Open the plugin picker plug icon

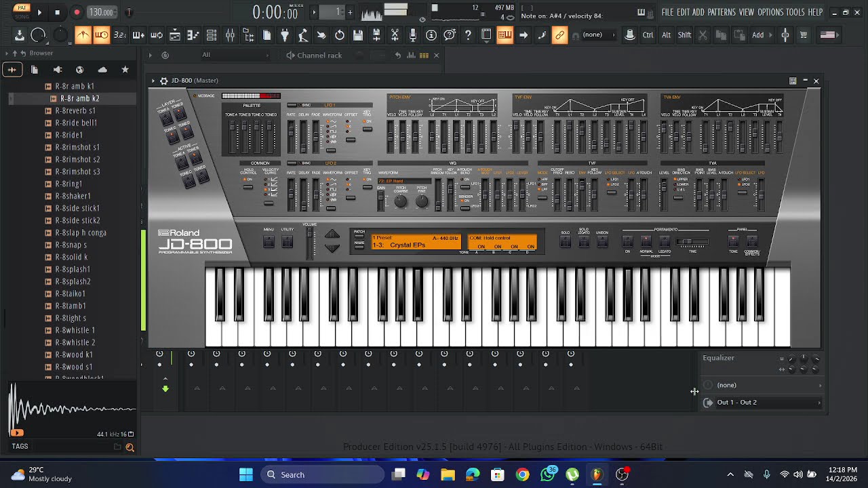[285, 35]
